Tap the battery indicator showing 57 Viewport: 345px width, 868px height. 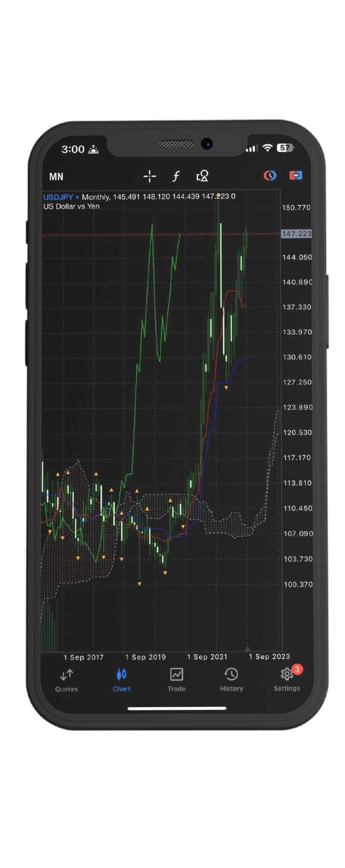(285, 148)
